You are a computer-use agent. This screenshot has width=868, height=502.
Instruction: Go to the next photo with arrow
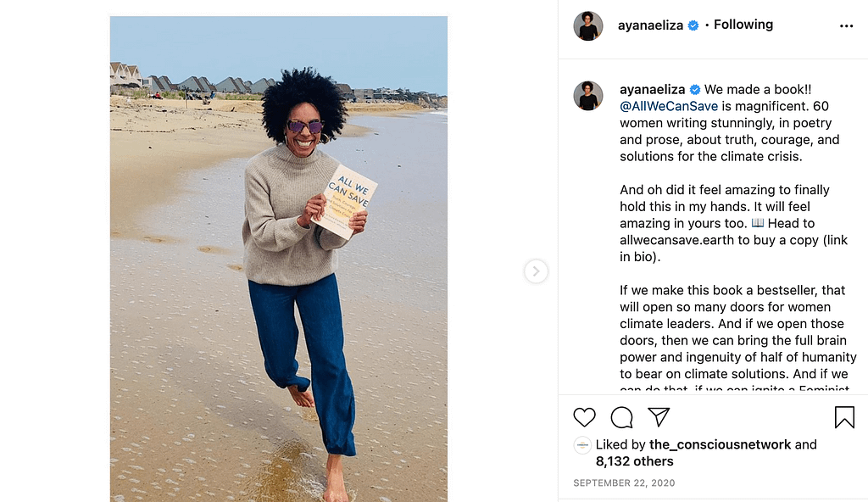point(536,271)
